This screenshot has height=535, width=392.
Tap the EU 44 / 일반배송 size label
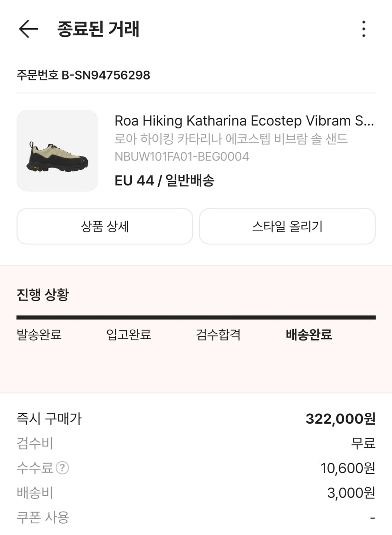[164, 180]
